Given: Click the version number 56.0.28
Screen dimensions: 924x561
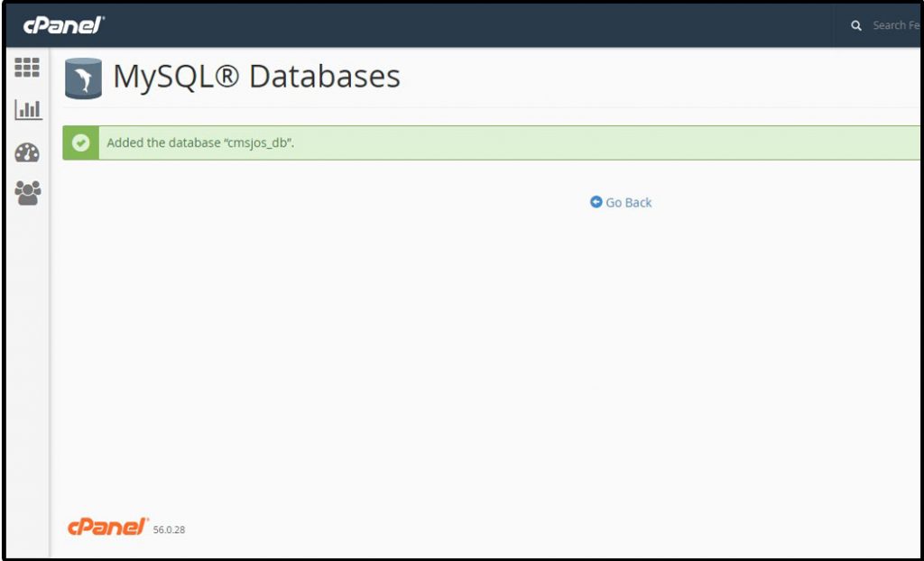Looking at the screenshot, I should (169, 529).
